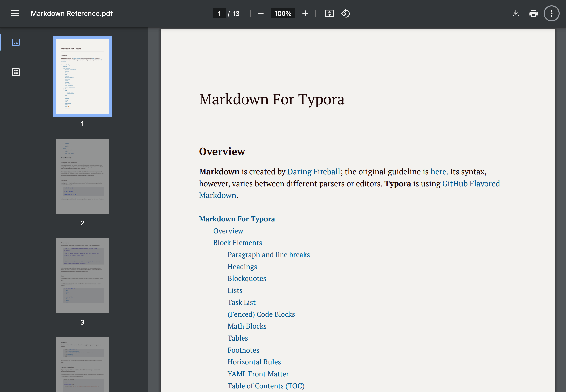566x392 pixels.
Task: Print the Markdown Reference document
Action: 534,13
